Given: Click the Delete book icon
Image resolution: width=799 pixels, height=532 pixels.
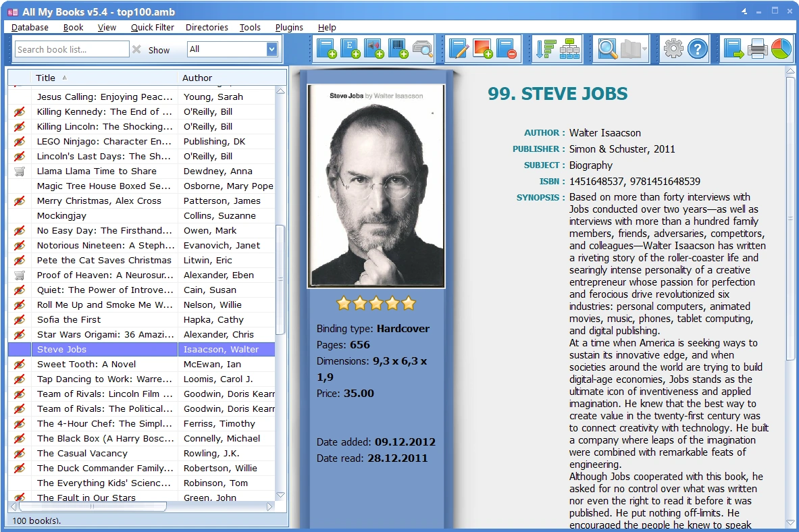Looking at the screenshot, I should point(507,49).
